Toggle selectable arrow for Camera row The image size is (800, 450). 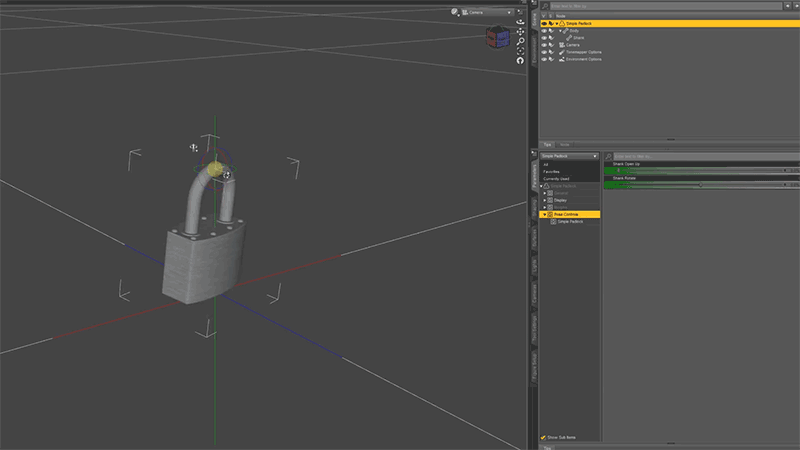[x=551, y=45]
